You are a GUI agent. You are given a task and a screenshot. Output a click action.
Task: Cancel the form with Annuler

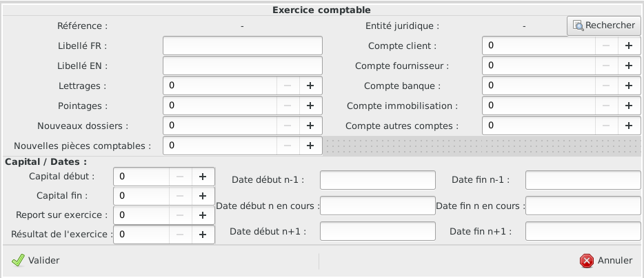pos(606,261)
